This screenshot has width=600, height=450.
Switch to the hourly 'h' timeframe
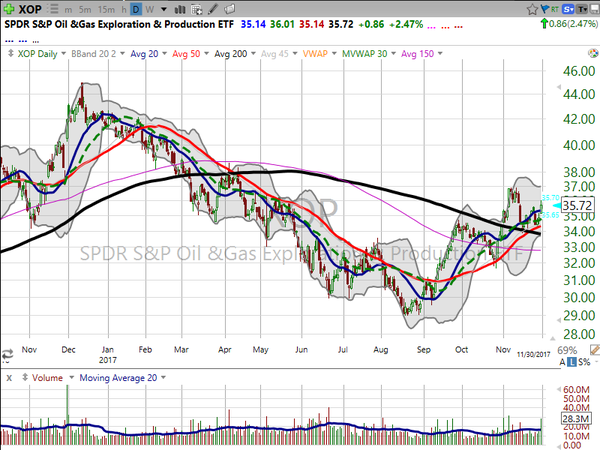[124, 10]
